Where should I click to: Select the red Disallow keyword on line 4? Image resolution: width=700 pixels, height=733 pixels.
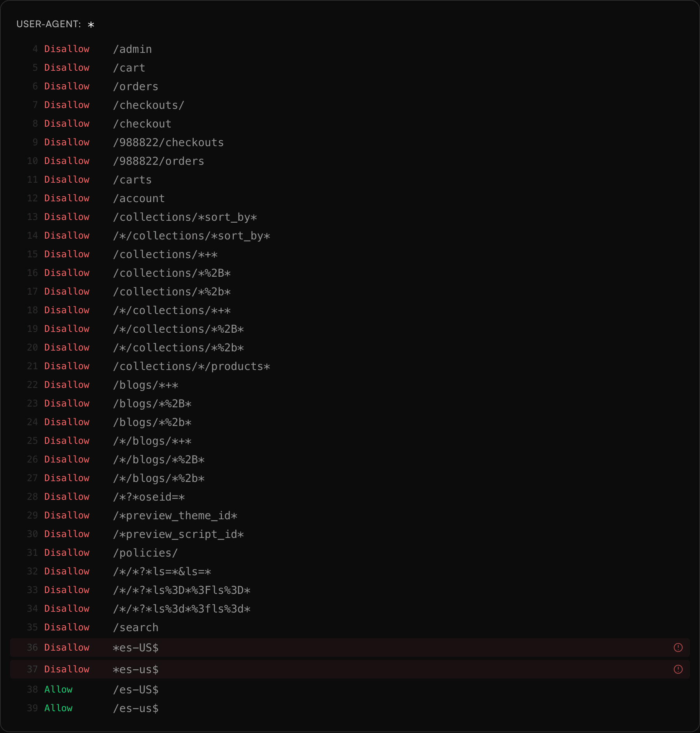[x=66, y=49]
